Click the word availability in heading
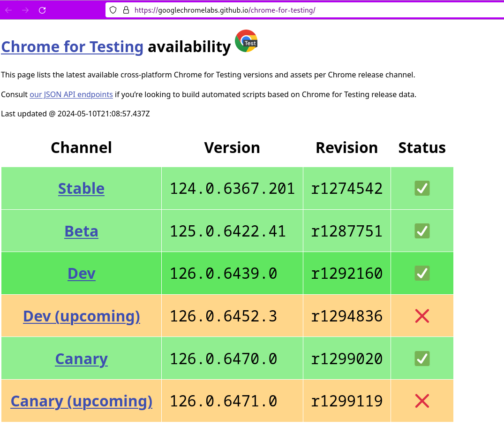The image size is (504, 428). pos(189,46)
